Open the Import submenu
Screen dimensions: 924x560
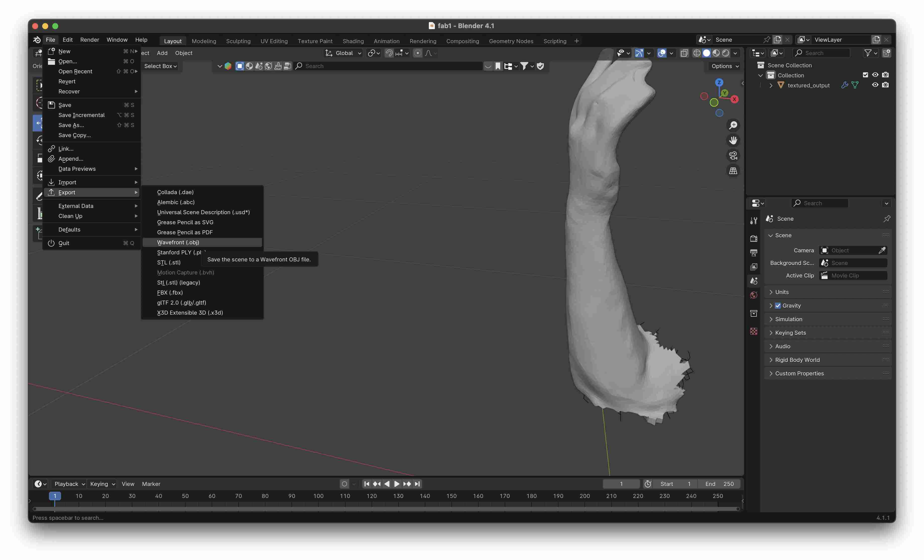click(92, 182)
